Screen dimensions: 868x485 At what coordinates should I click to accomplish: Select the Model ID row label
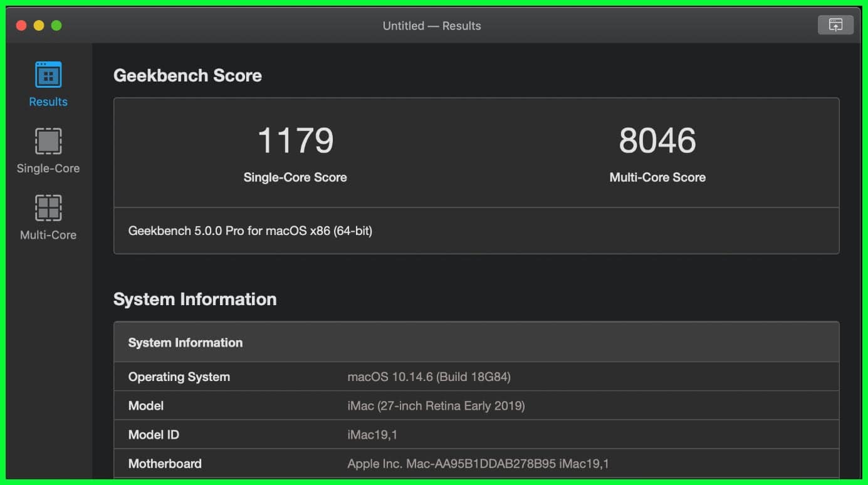(x=154, y=435)
